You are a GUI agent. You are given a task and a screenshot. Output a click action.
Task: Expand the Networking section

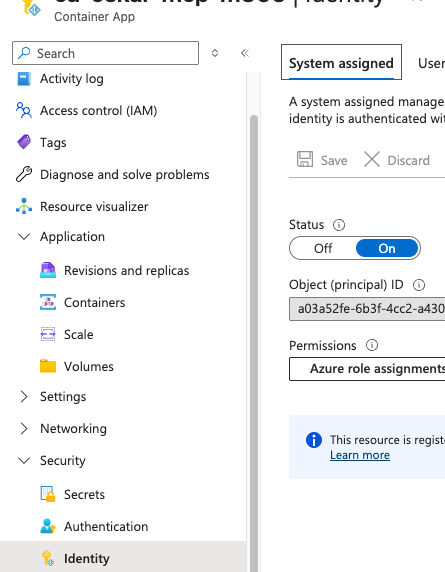[x=24, y=429]
